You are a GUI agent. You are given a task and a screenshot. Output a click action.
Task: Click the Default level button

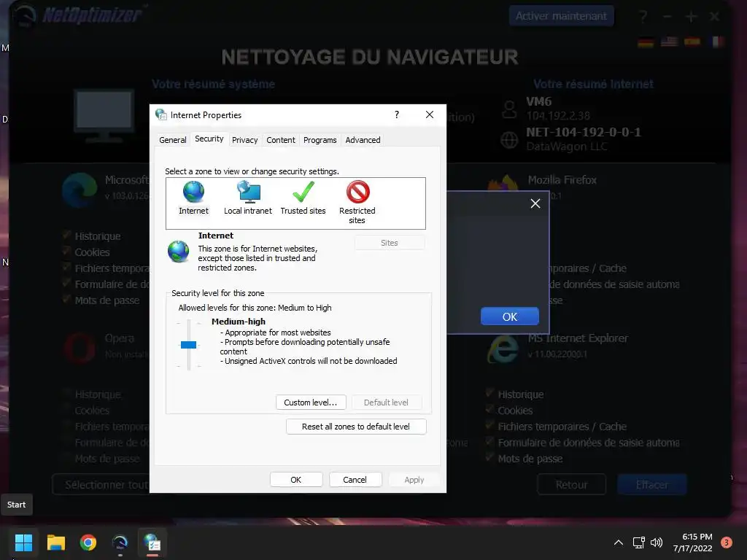387,402
